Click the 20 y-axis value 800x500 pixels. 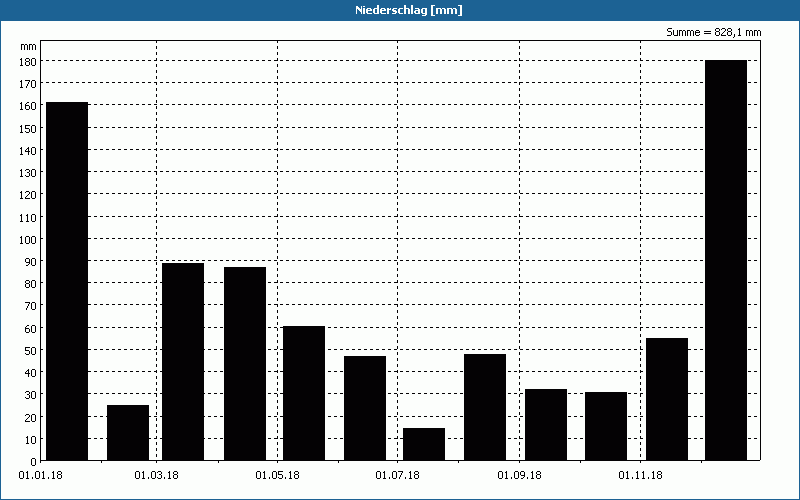click(x=31, y=417)
